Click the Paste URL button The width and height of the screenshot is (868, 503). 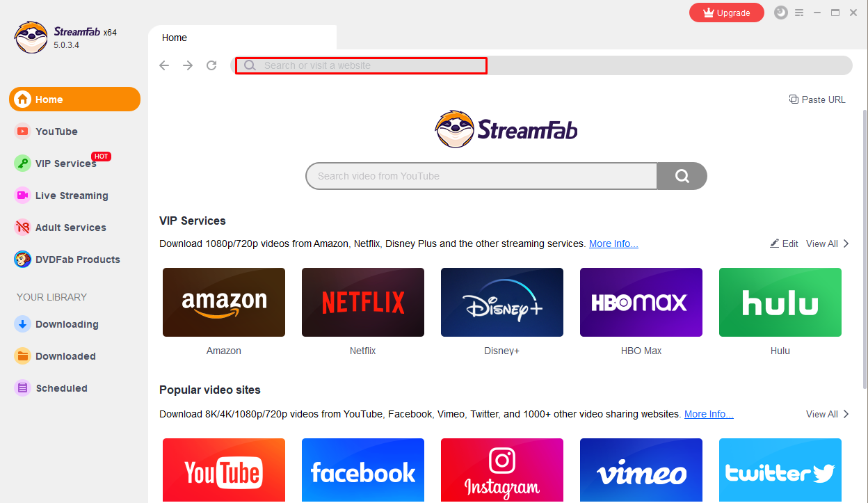817,99
